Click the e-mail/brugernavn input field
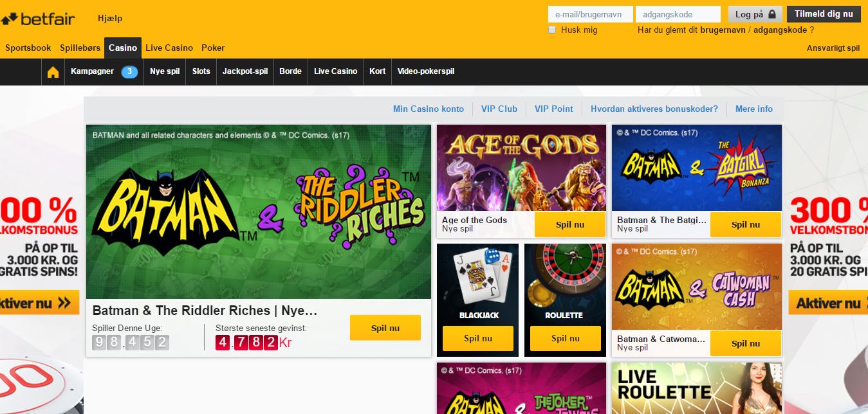Viewport: 868px width, 414px height. 591,14
